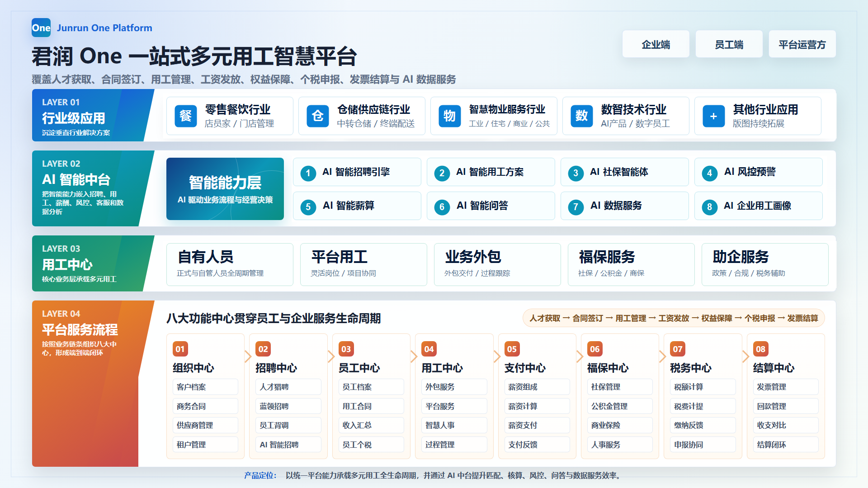Click the 05 badge above 支付中心
The height and width of the screenshot is (488, 868).
[512, 349]
